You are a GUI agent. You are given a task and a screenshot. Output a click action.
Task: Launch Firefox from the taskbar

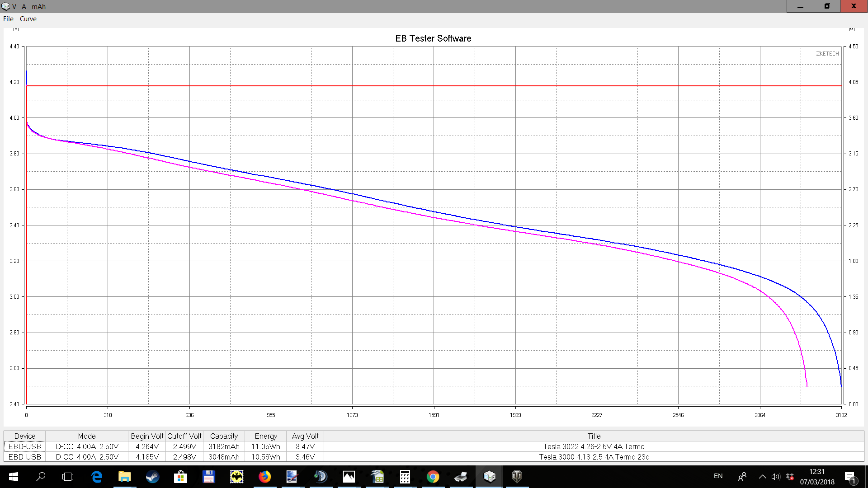coord(264,476)
